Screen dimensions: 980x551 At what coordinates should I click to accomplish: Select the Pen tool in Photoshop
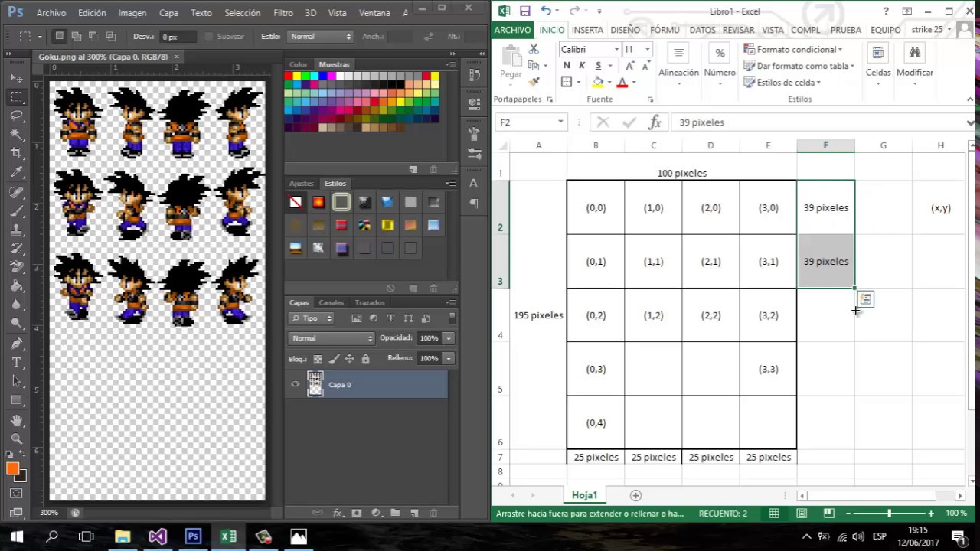point(16,344)
